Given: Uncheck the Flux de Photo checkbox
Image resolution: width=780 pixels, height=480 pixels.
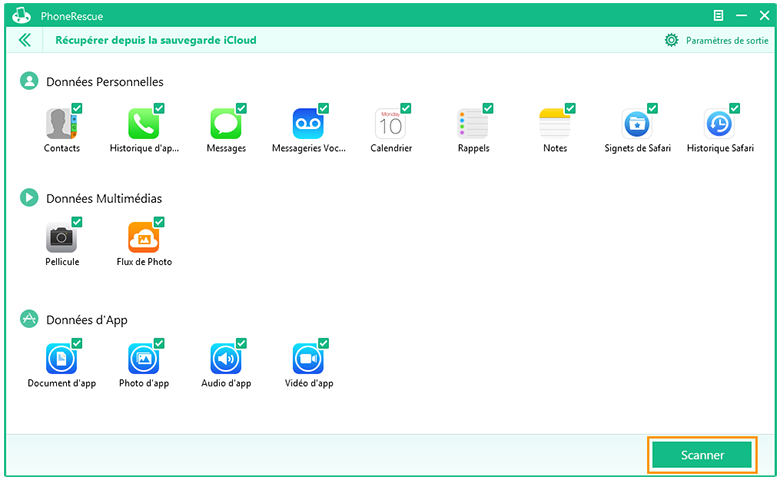Looking at the screenshot, I should pyautogui.click(x=159, y=222).
